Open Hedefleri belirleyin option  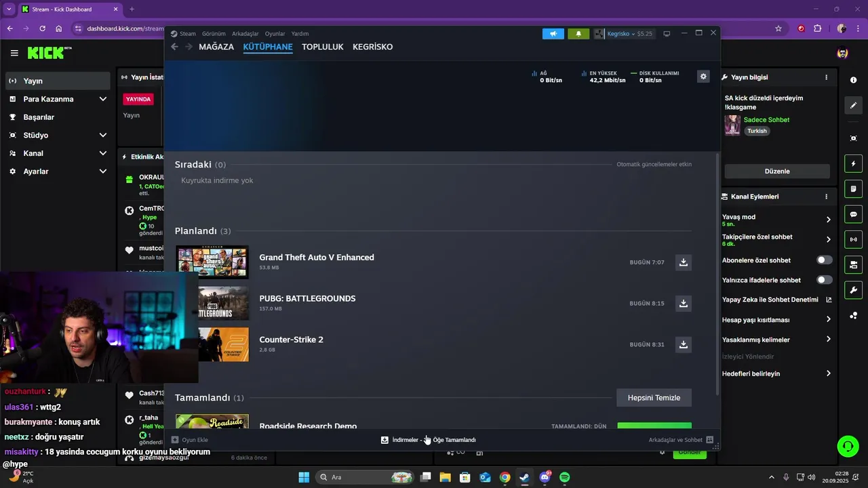tap(777, 373)
